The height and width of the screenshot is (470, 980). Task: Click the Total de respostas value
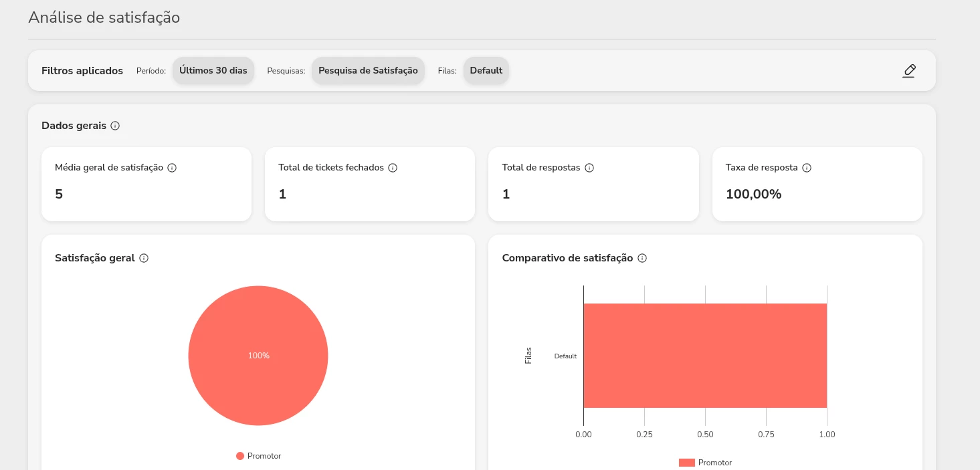click(x=506, y=195)
